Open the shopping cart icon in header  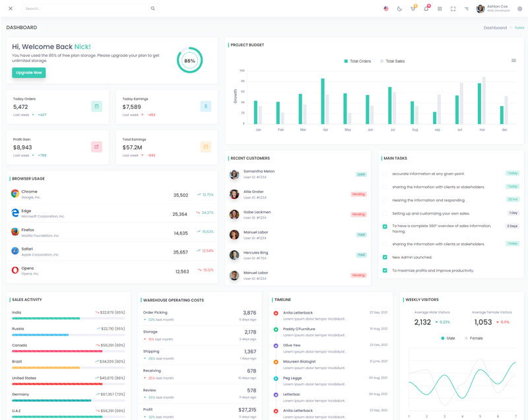pyautogui.click(x=413, y=9)
